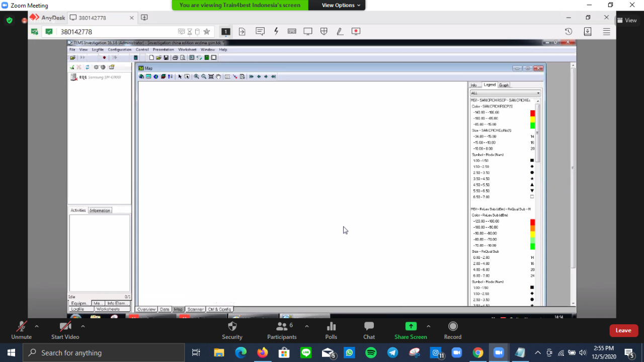The width and height of the screenshot is (644, 362).
Task: Click the blue refresh icon in equipment panel
Action: tap(87, 67)
